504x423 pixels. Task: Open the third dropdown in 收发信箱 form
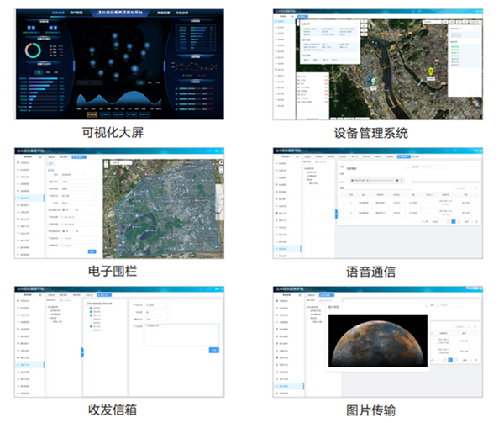157,319
